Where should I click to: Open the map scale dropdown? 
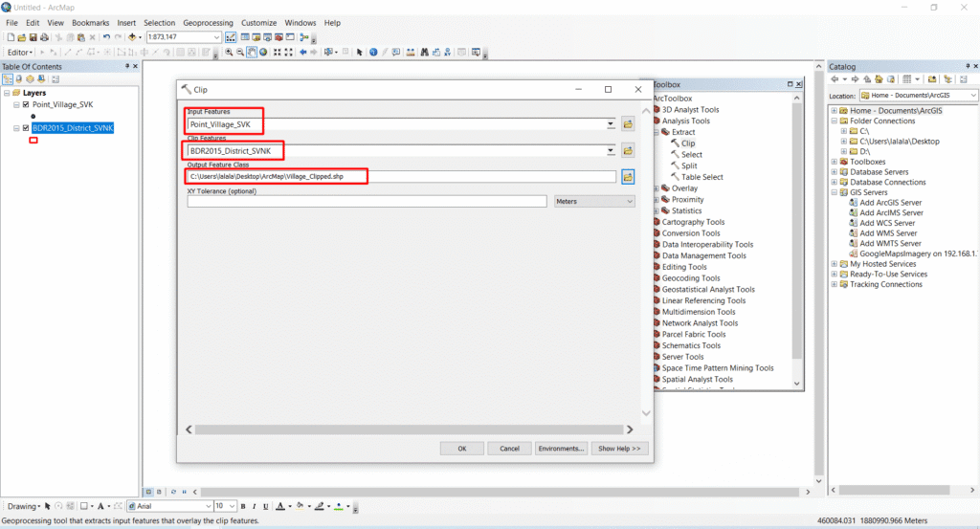click(216, 37)
